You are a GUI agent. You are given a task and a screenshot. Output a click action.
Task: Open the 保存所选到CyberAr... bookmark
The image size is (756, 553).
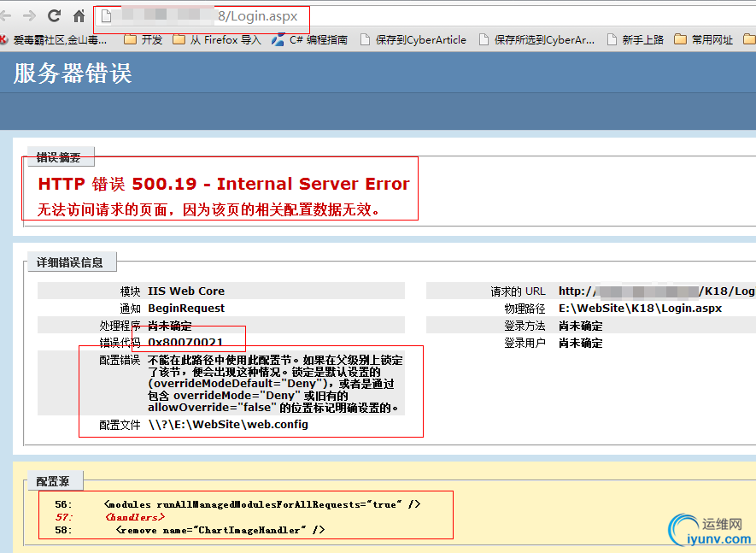536,39
